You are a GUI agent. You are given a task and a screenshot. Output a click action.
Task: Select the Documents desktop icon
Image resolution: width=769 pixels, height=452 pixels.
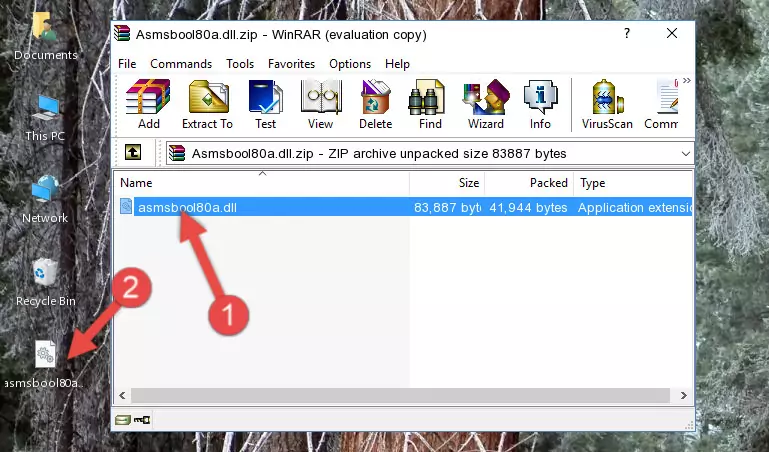click(45, 37)
